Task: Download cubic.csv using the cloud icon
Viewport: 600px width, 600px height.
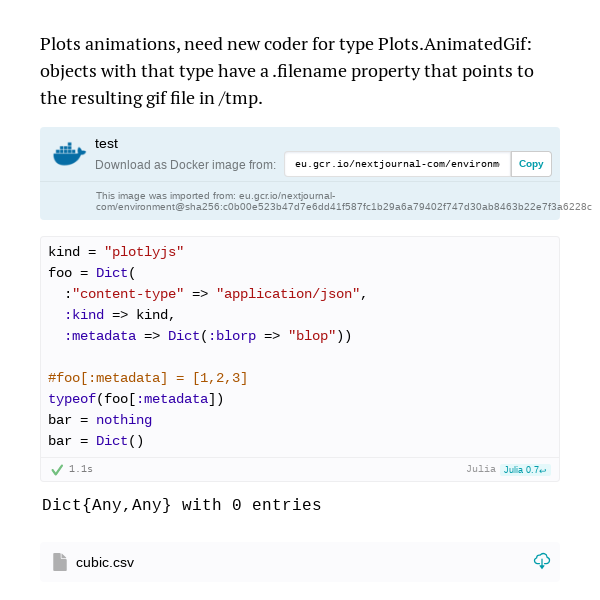Action: (x=542, y=561)
